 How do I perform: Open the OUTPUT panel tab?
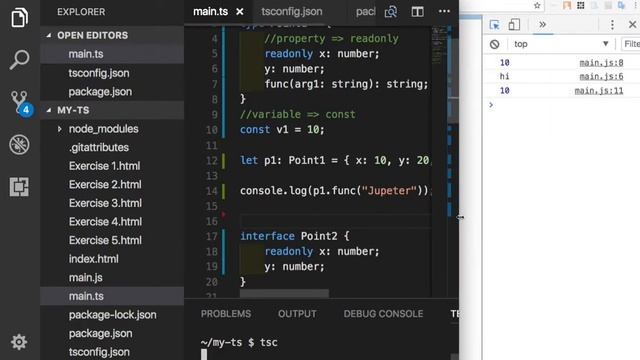pyautogui.click(x=297, y=314)
